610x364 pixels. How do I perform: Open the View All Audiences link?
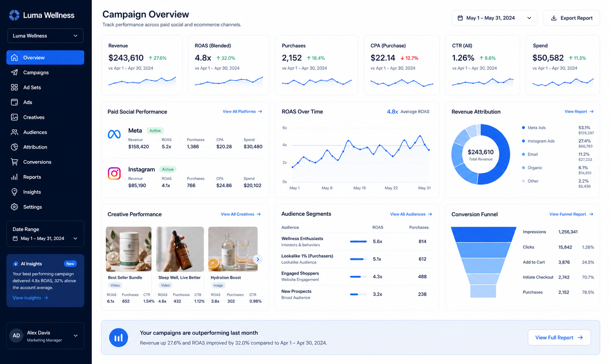pyautogui.click(x=411, y=214)
